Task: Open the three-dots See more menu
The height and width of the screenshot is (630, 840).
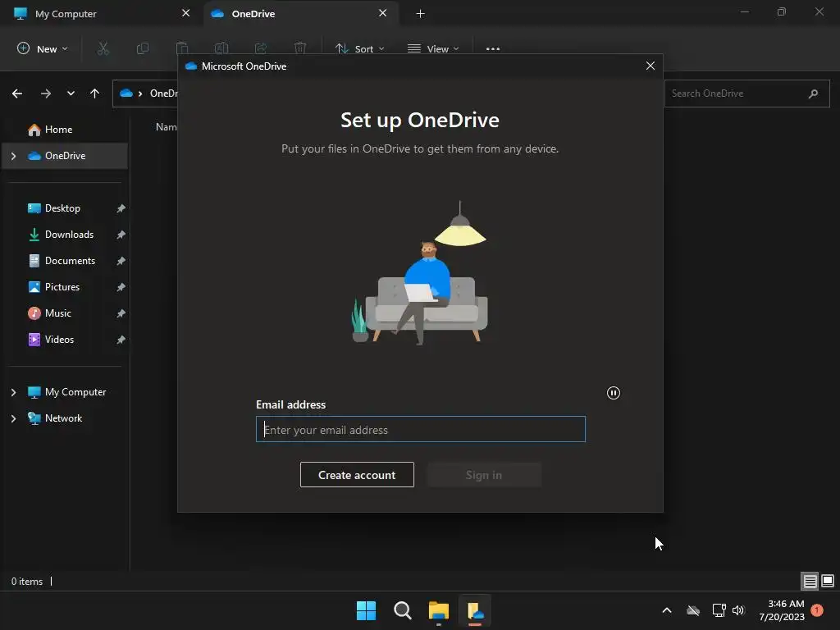Action: click(493, 48)
